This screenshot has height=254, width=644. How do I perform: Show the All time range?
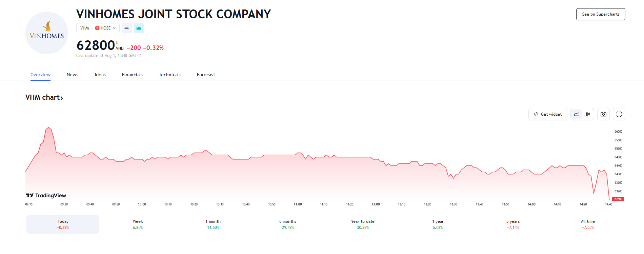(x=588, y=224)
